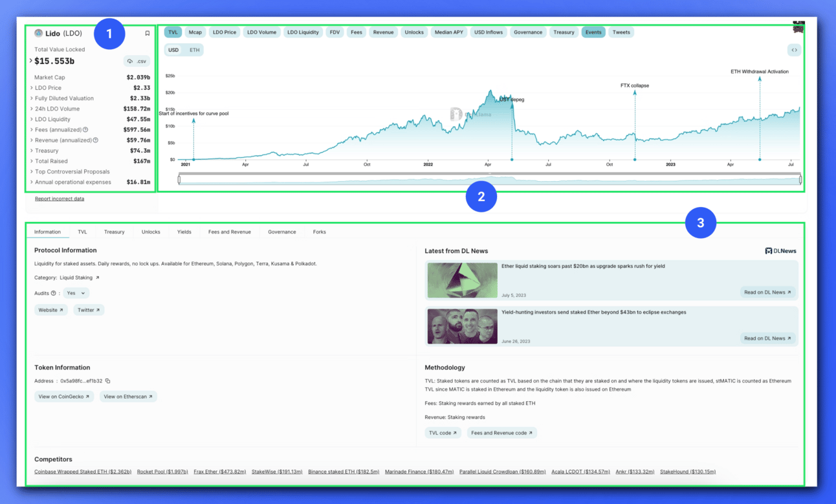Image resolution: width=836 pixels, height=504 pixels.
Task: Go to the Unlocks tab
Action: tap(151, 232)
